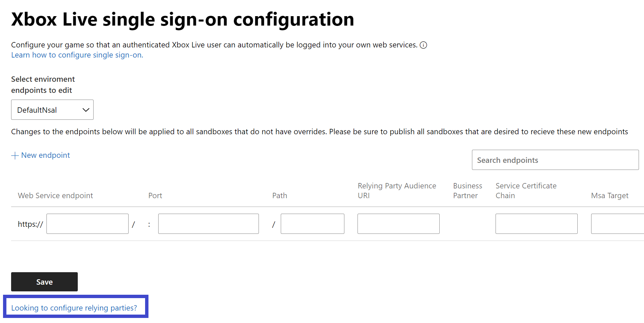Screen dimensions: 644x323
Task: Focus the Service Certificate Chain field
Action: [x=537, y=224]
